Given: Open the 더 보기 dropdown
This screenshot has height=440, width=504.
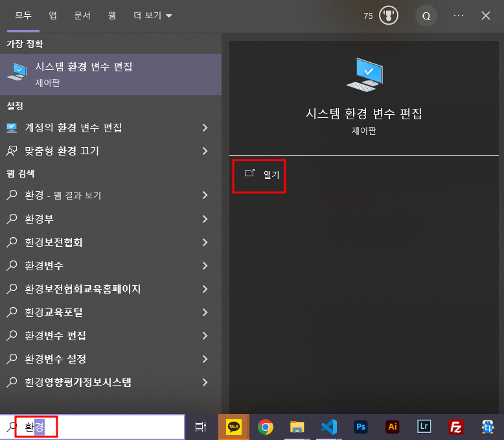Looking at the screenshot, I should (153, 16).
